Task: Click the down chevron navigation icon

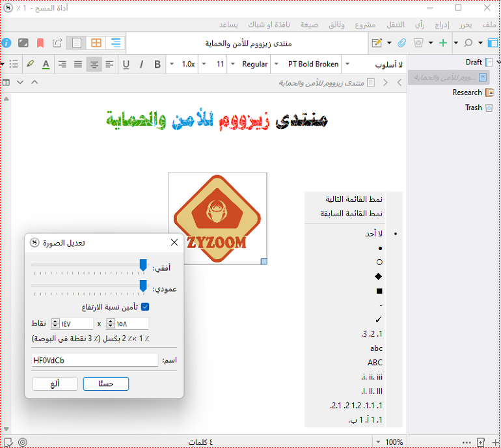Action: (20, 83)
